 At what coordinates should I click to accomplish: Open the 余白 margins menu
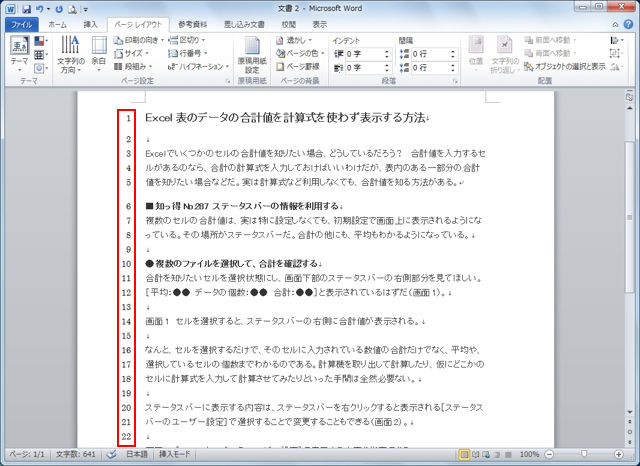[98, 54]
